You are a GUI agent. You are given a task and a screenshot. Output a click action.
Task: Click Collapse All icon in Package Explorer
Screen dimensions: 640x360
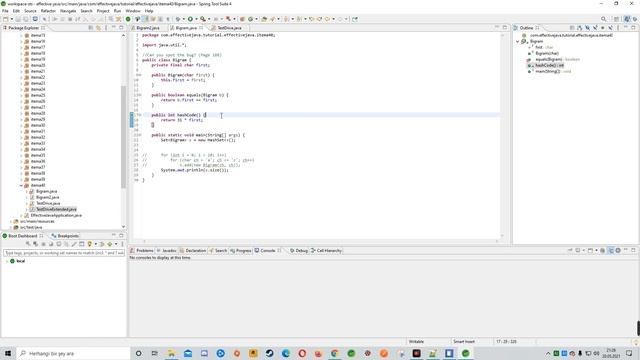point(91,28)
